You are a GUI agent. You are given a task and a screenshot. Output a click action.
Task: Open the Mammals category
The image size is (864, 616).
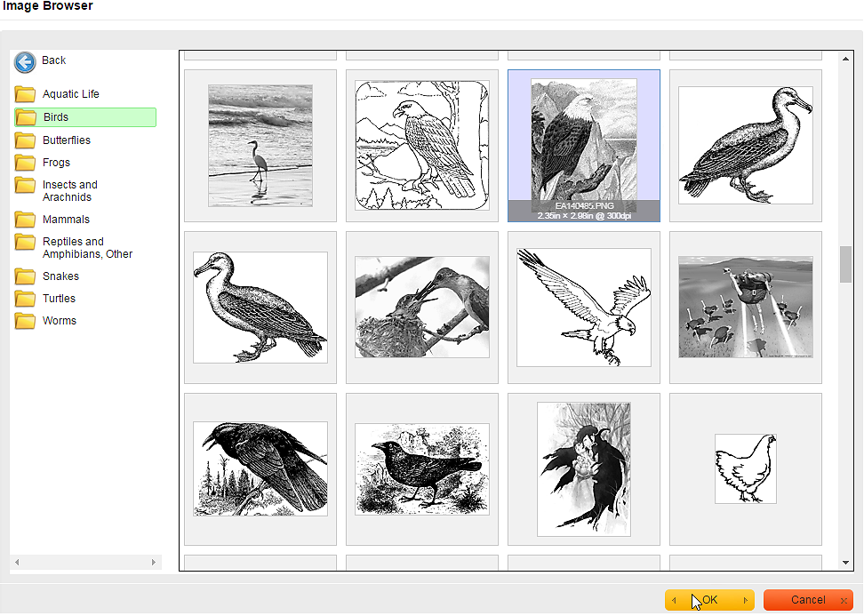[x=66, y=220]
